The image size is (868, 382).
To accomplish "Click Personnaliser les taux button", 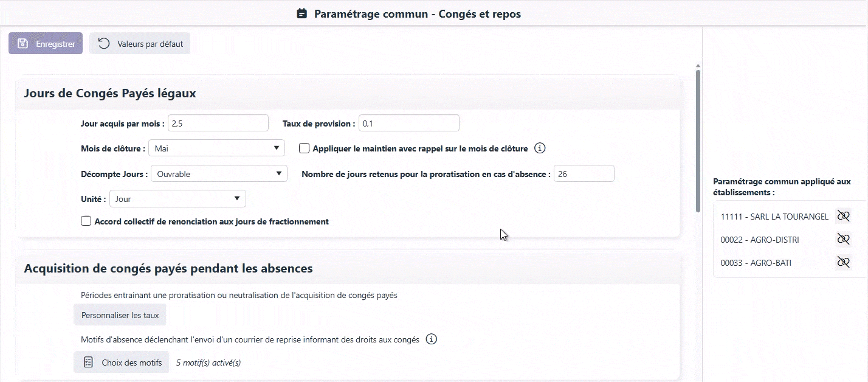I will coord(120,316).
